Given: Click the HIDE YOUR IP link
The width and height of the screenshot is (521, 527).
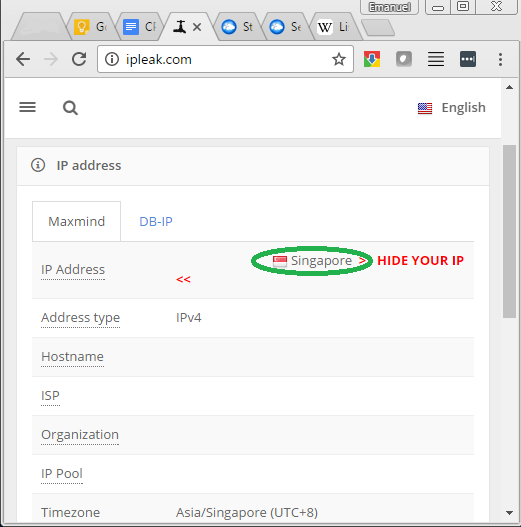Looking at the screenshot, I should pyautogui.click(x=420, y=261).
